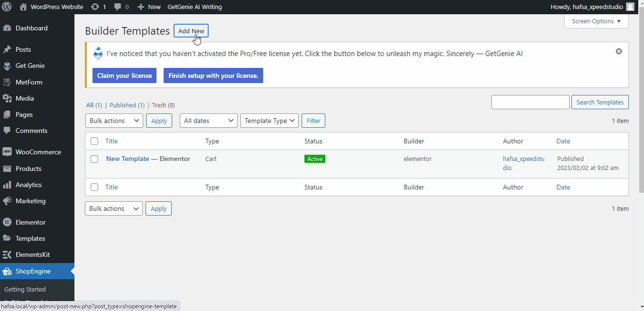Click the Dashboard gauge icon

[x=7, y=28]
